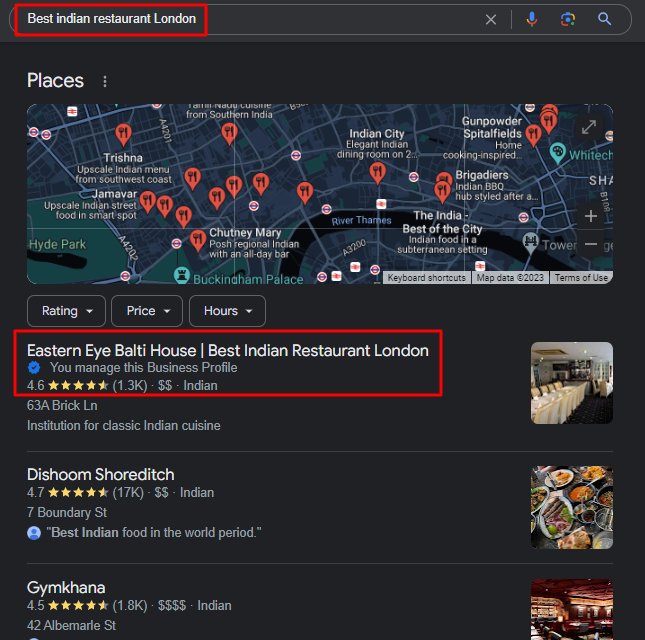
Task: Click the Tower Bridge landmark icon
Action: (x=530, y=243)
